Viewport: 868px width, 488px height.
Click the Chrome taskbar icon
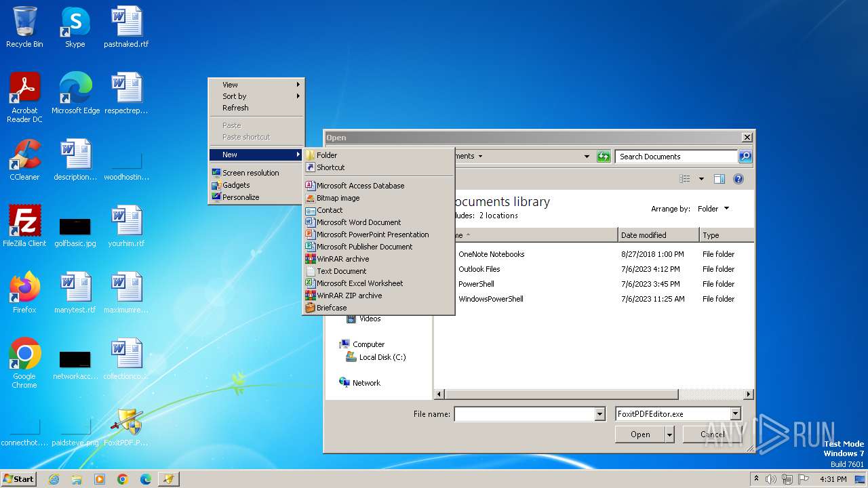pos(123,479)
